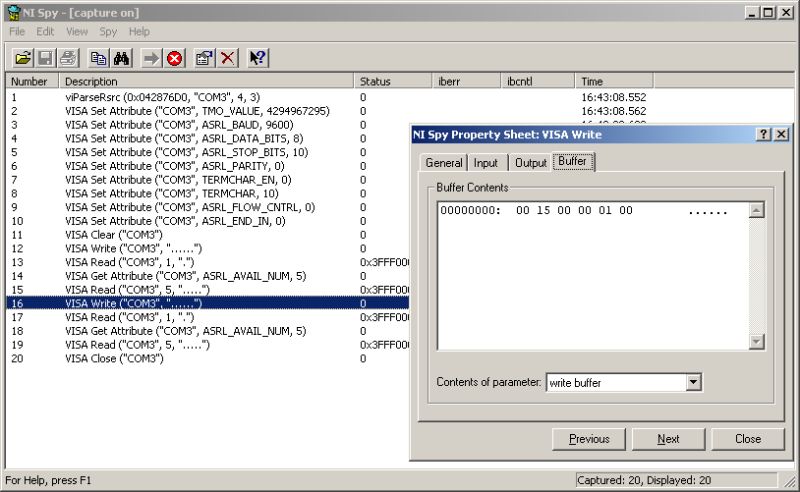800x492 pixels.
Task: Click the Time column header
Action: point(614,81)
